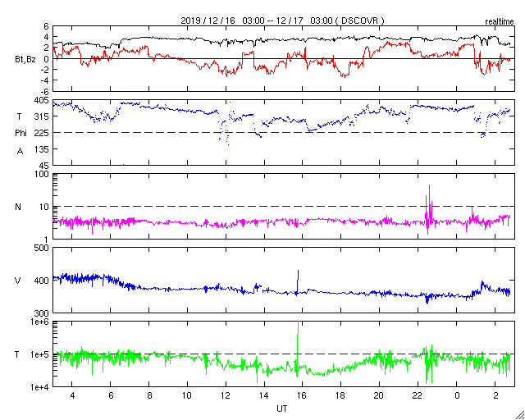Click the 'UT' x-axis title

coord(282,409)
